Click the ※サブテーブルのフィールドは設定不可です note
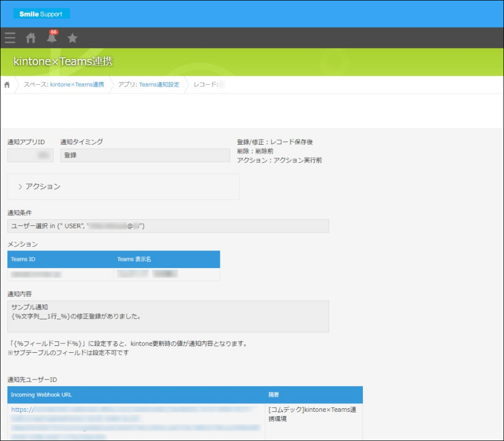 pos(68,353)
